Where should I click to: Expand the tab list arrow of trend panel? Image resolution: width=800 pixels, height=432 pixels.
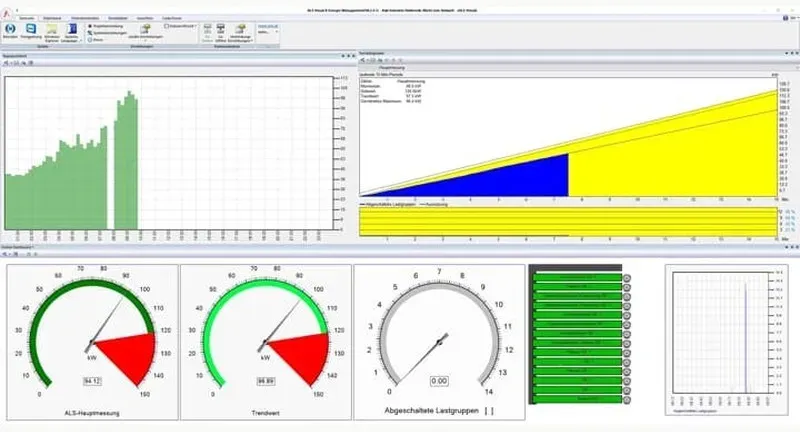point(797,67)
